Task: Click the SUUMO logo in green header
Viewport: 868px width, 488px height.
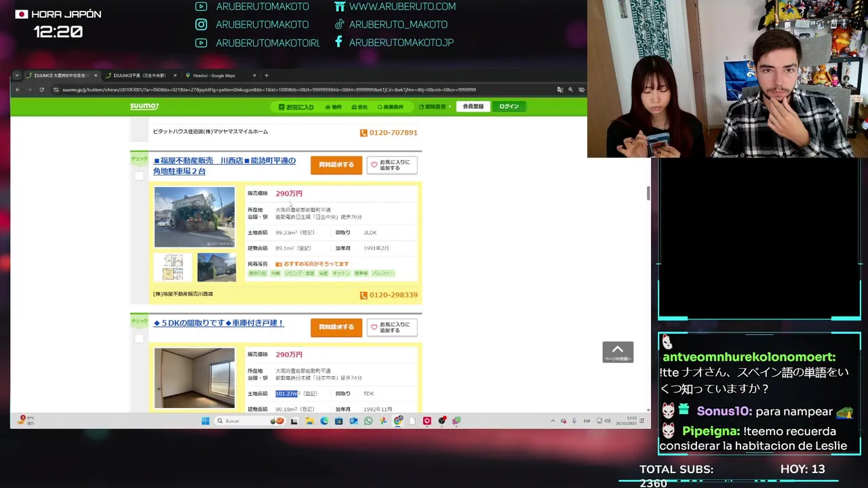Action: (x=144, y=106)
